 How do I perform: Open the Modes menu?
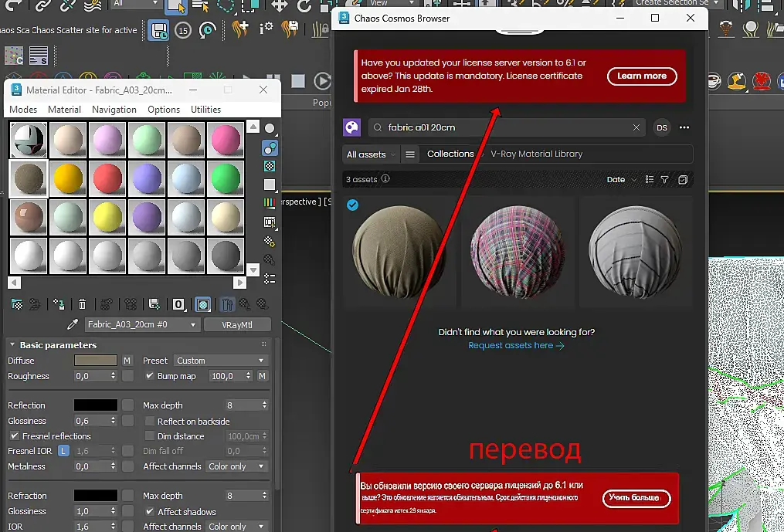pos(23,110)
